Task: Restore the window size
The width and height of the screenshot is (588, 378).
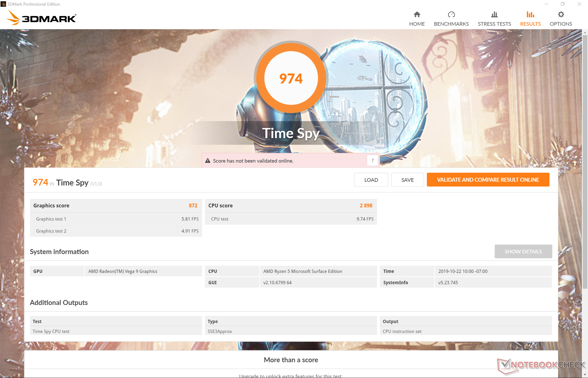Action: pyautogui.click(x=562, y=4)
